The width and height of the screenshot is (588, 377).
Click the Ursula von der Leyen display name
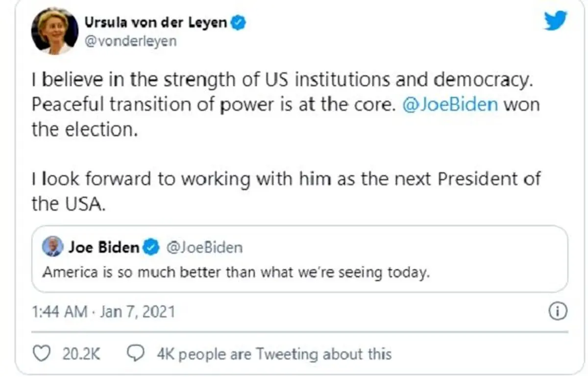[157, 22]
